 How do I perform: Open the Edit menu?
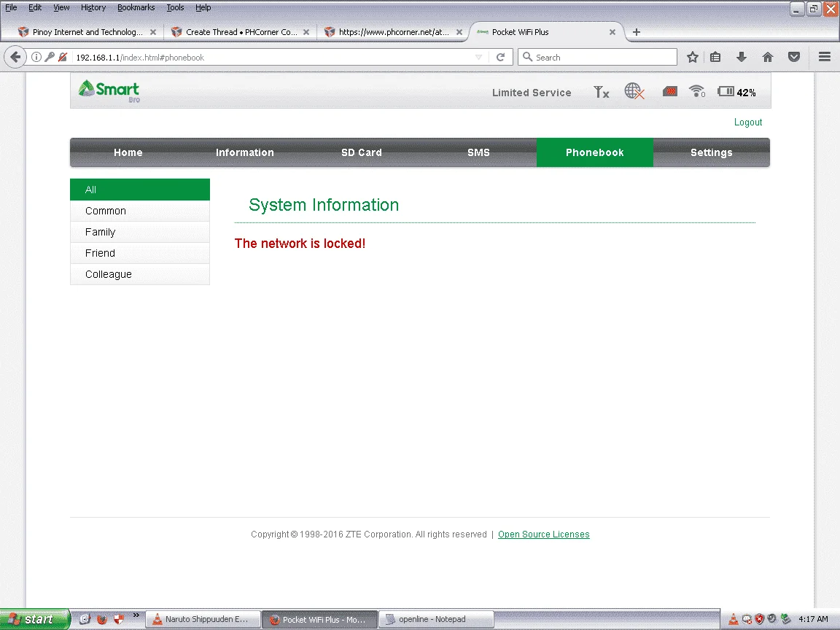(35, 7)
